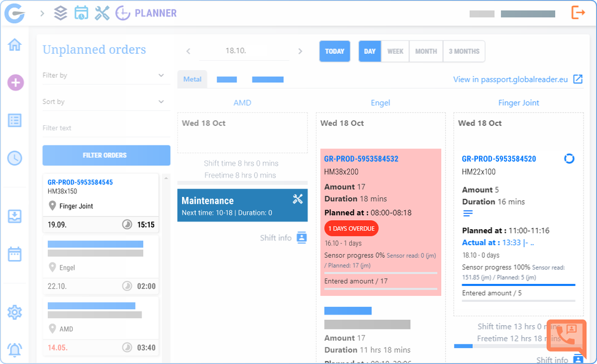Screen dimensions: 597x364
Task: Open the calendar sidebar icon
Action: pos(15,254)
